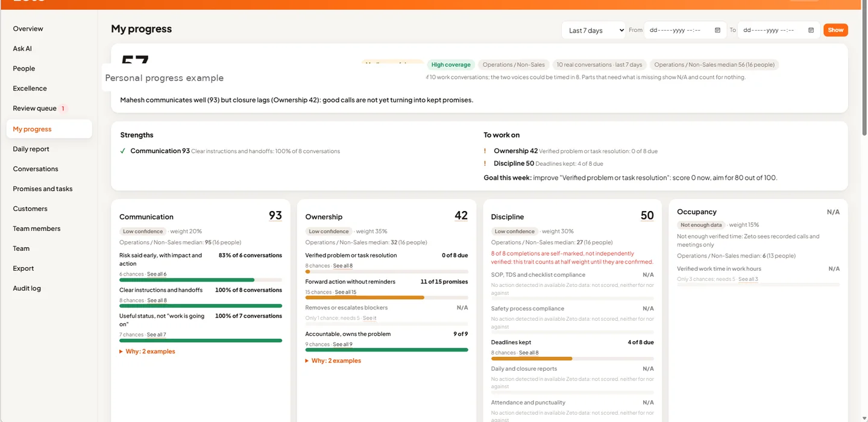Screen dimensions: 868x422
Task: Click the Operations / Non-Sales tag
Action: (x=514, y=65)
